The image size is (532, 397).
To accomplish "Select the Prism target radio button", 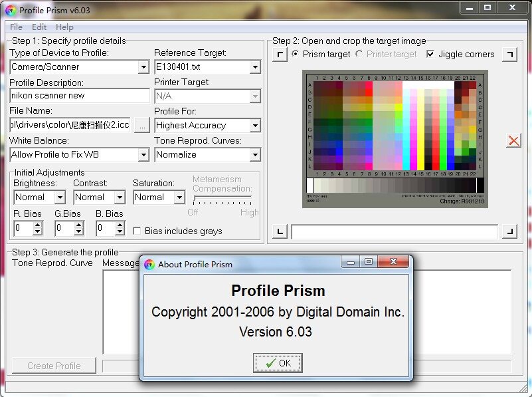I will [295, 54].
